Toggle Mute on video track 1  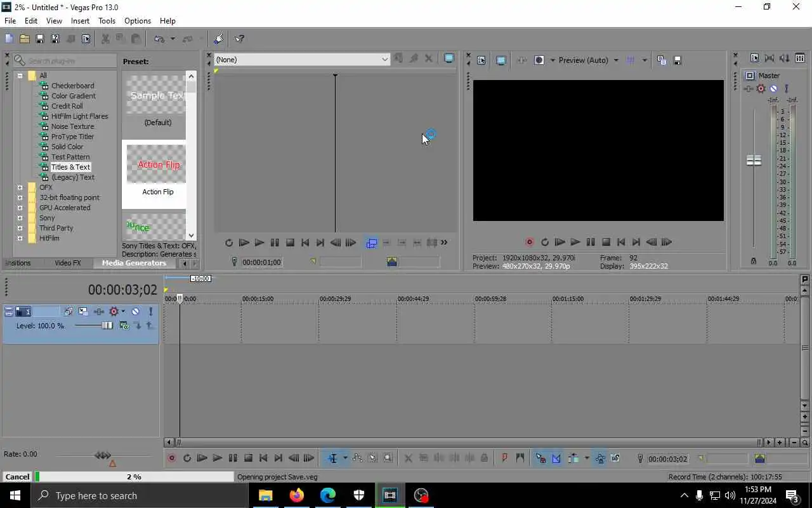coord(135,311)
